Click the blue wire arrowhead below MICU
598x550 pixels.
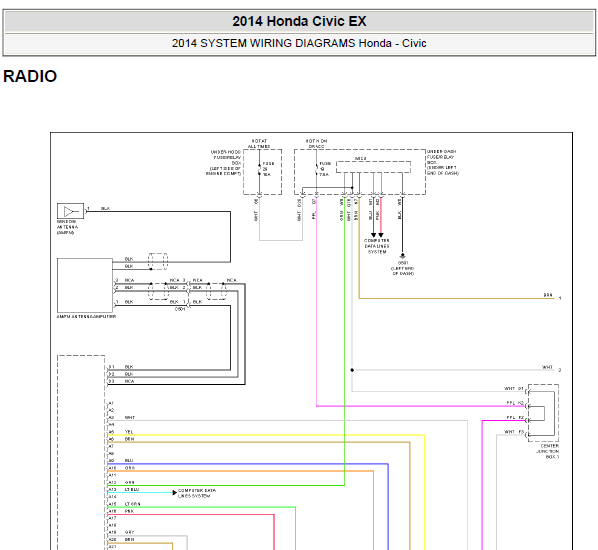(x=373, y=235)
